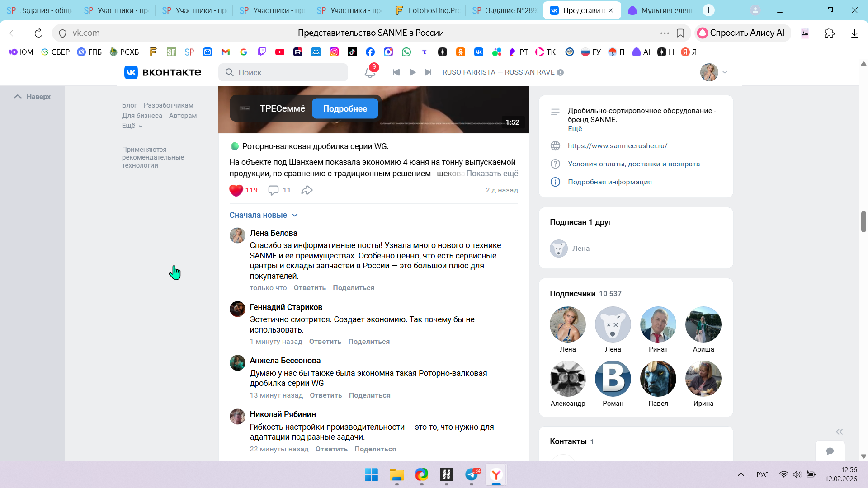Expand the post text with 'Показать ещё'
This screenshot has width=868, height=488.
(492, 174)
